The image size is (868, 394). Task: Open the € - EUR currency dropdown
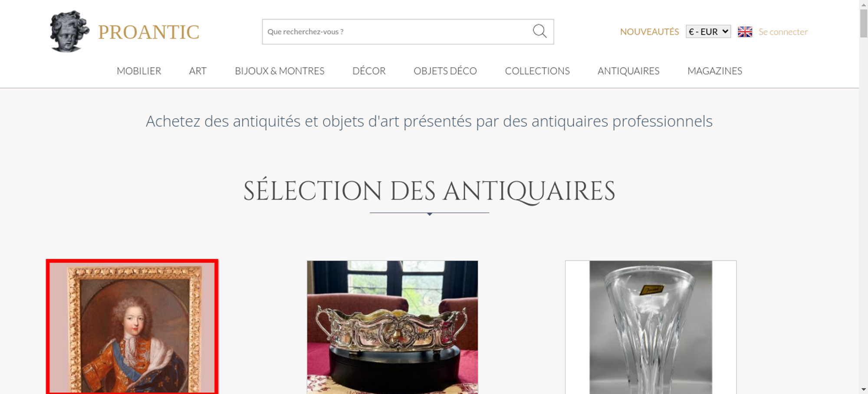click(708, 32)
